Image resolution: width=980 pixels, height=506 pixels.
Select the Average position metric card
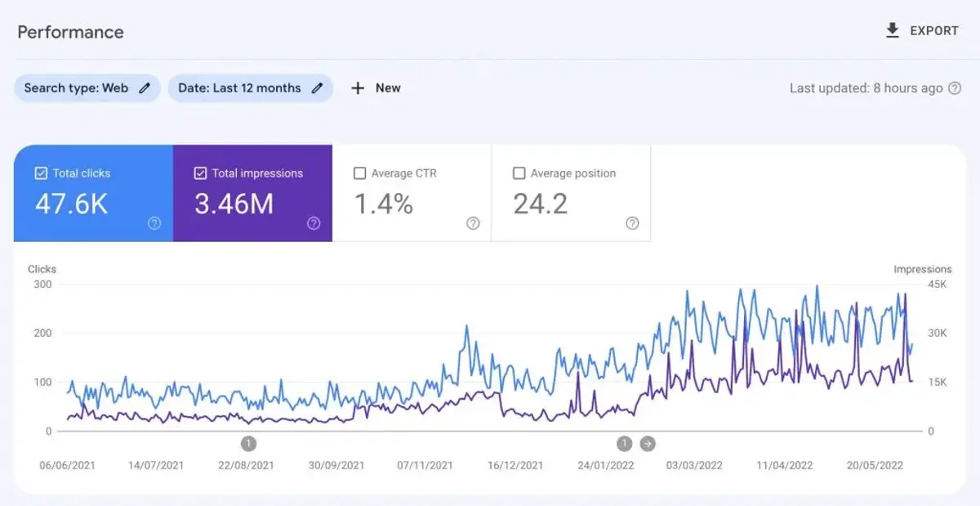(x=572, y=192)
